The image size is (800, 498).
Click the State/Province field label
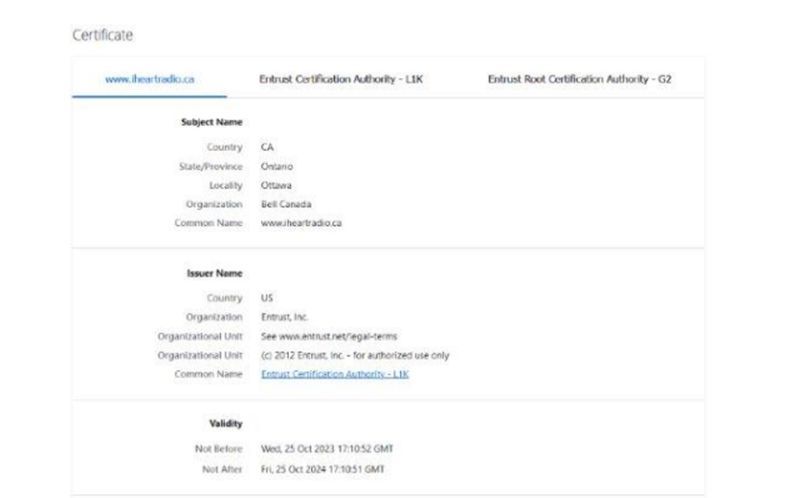coord(211,166)
